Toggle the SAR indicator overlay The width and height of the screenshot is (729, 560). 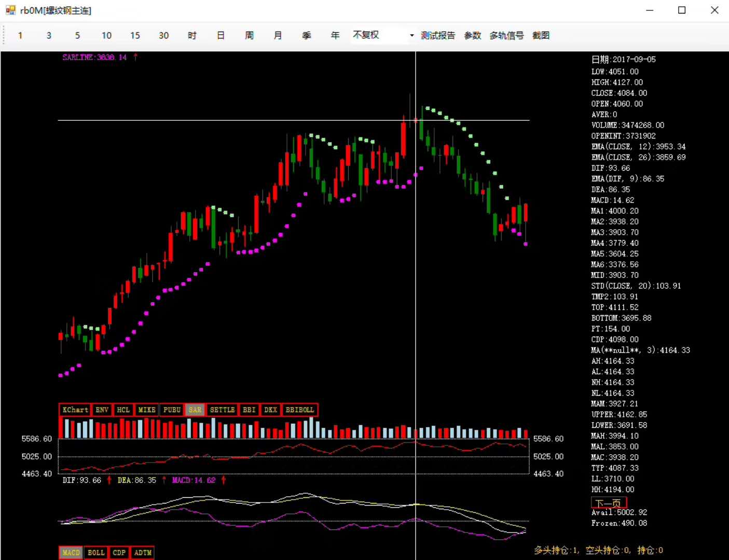195,410
